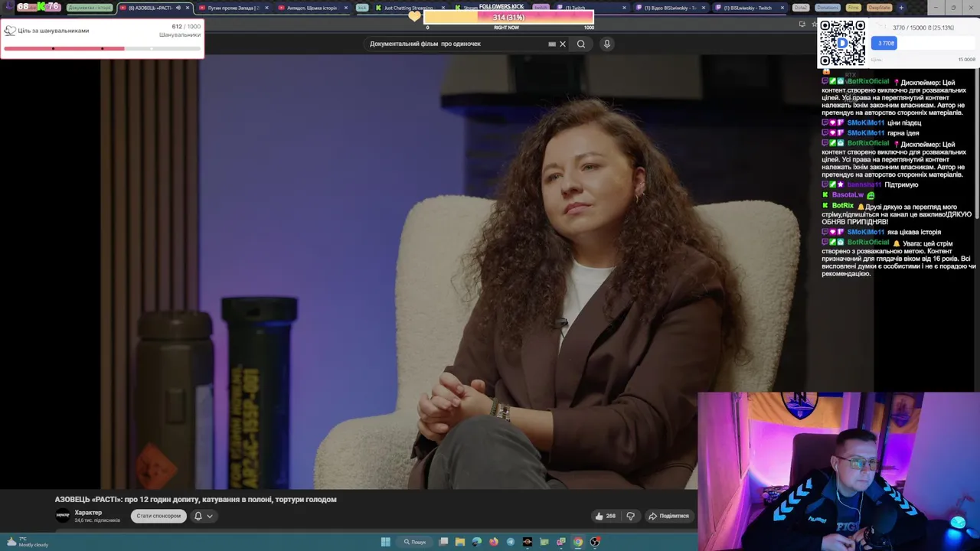Start voice search with the microphone icon
The image size is (980, 551).
tap(607, 44)
